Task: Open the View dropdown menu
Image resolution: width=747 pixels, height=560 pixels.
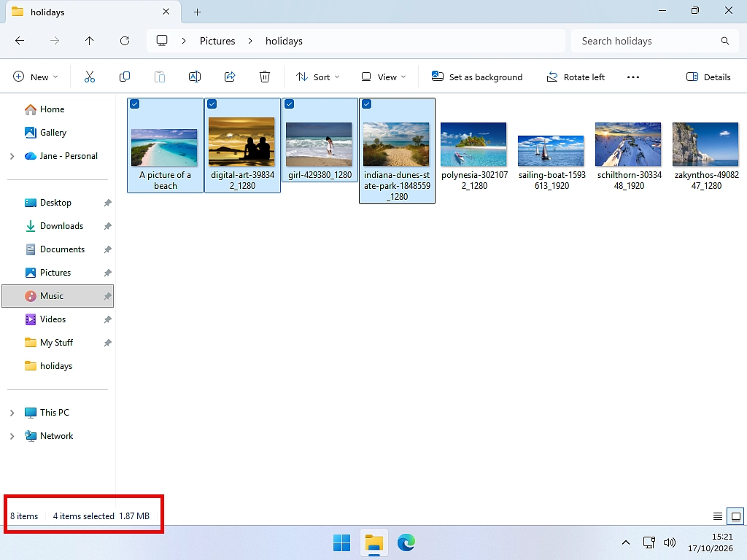Action: (384, 77)
